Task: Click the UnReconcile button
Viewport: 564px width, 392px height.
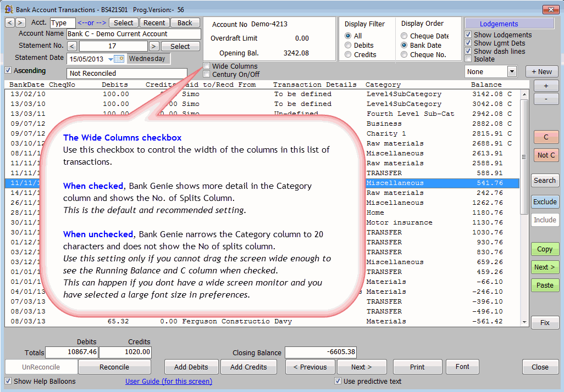Action: 41,367
